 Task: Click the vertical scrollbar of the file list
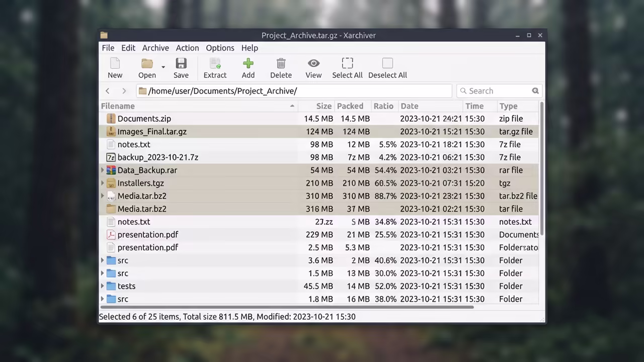tap(541, 168)
